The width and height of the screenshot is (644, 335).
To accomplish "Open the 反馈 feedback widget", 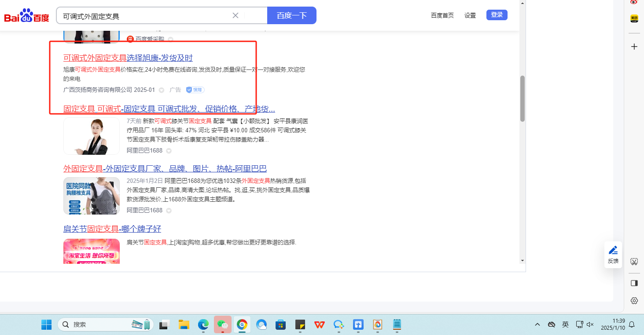I will tap(613, 254).
